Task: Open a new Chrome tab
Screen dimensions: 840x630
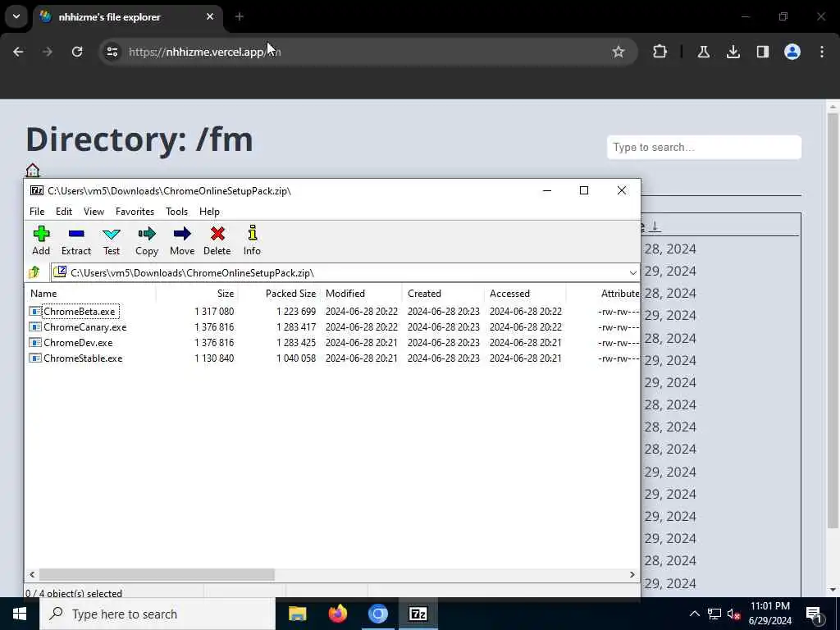Action: click(240, 16)
